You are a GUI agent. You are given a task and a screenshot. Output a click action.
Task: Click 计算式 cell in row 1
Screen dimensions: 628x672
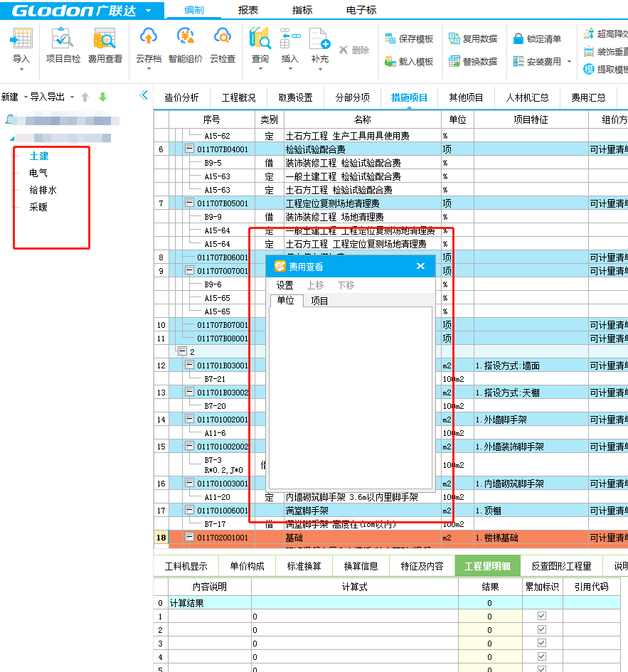pyautogui.click(x=354, y=617)
